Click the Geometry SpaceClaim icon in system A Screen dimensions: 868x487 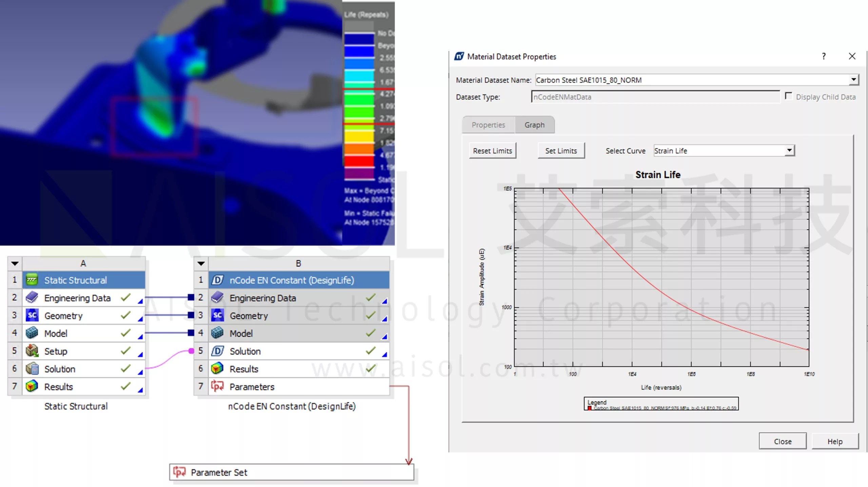tap(32, 315)
